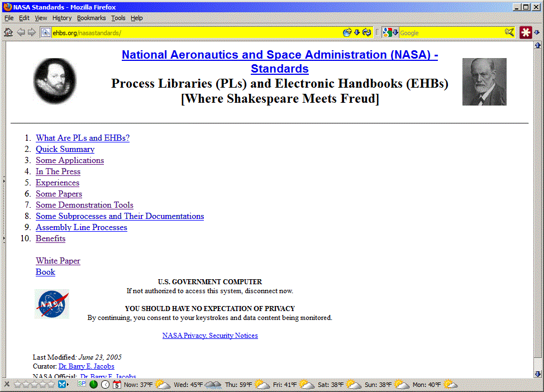Click the Wed: 45°F rain cloud icon
544x392 pixels.
click(x=213, y=384)
